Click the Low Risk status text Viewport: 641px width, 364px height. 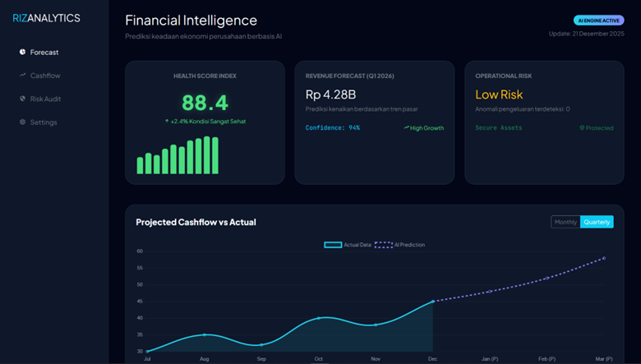(499, 94)
